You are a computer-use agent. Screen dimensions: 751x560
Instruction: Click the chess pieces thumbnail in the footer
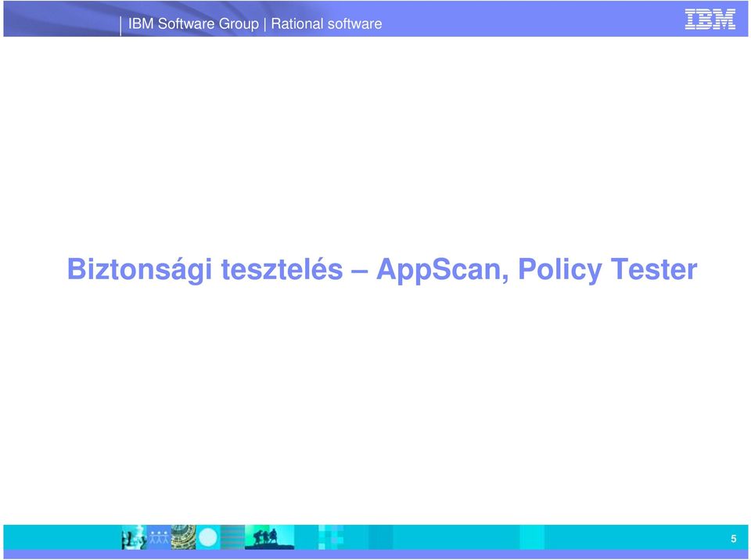click(134, 537)
